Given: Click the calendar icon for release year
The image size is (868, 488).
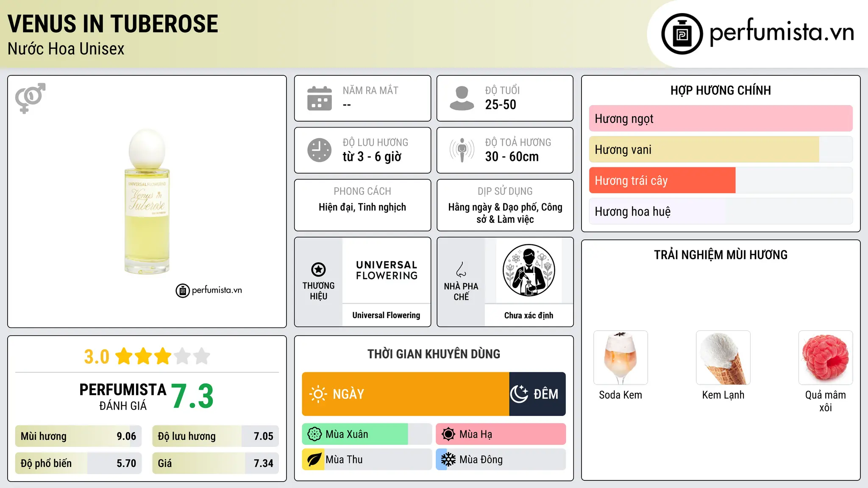Looking at the screenshot, I should click(320, 98).
